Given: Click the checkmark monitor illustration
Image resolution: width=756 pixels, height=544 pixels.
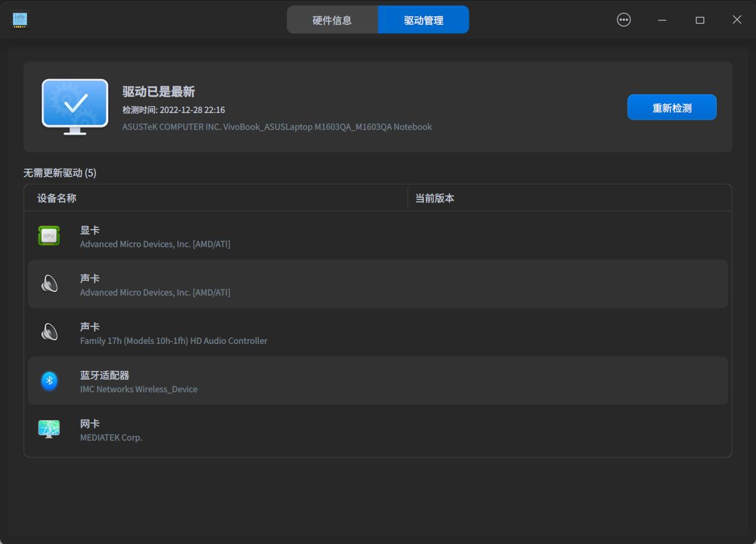Looking at the screenshot, I should (74, 107).
